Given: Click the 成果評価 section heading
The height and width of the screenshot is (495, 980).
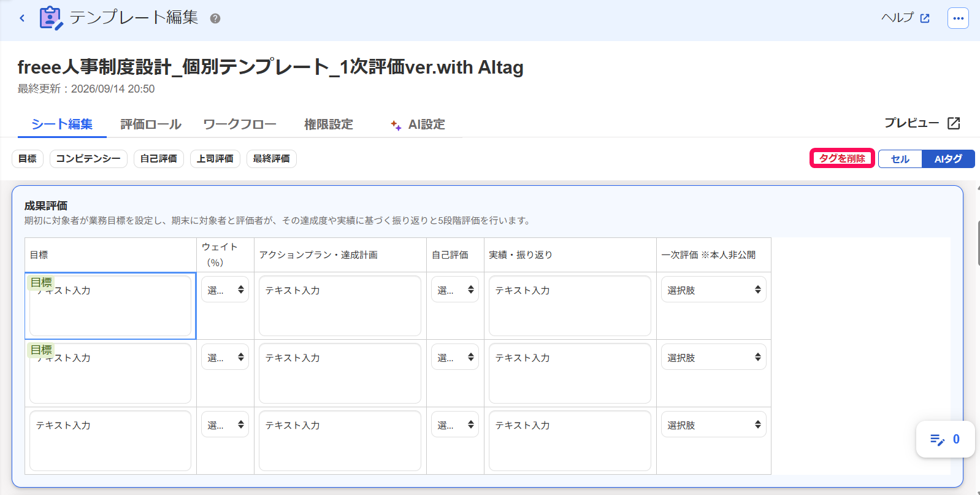Looking at the screenshot, I should click(46, 206).
